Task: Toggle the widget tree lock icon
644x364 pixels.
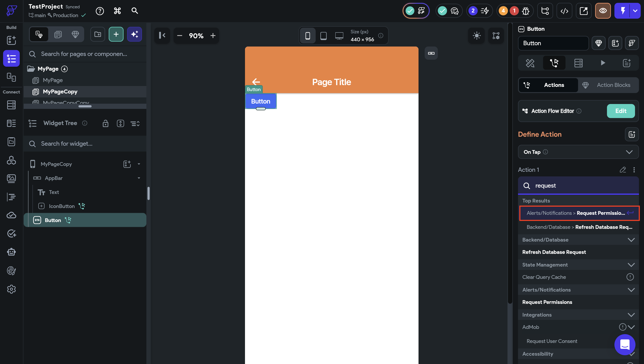Action: (105, 123)
